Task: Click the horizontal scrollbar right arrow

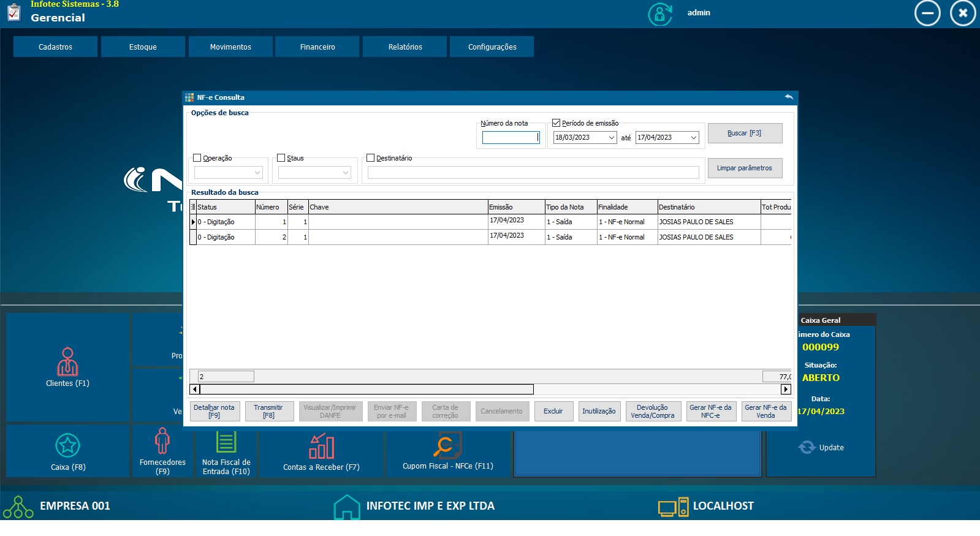Action: point(786,389)
